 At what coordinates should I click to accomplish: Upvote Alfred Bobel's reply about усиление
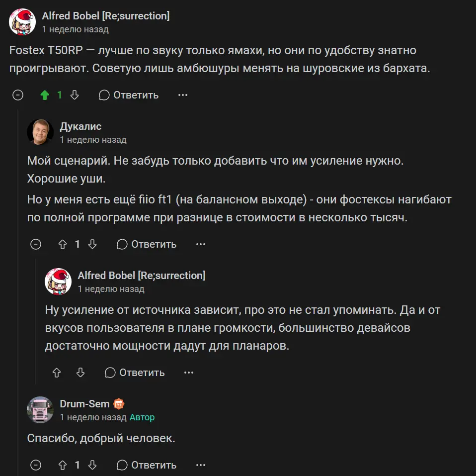point(57,373)
